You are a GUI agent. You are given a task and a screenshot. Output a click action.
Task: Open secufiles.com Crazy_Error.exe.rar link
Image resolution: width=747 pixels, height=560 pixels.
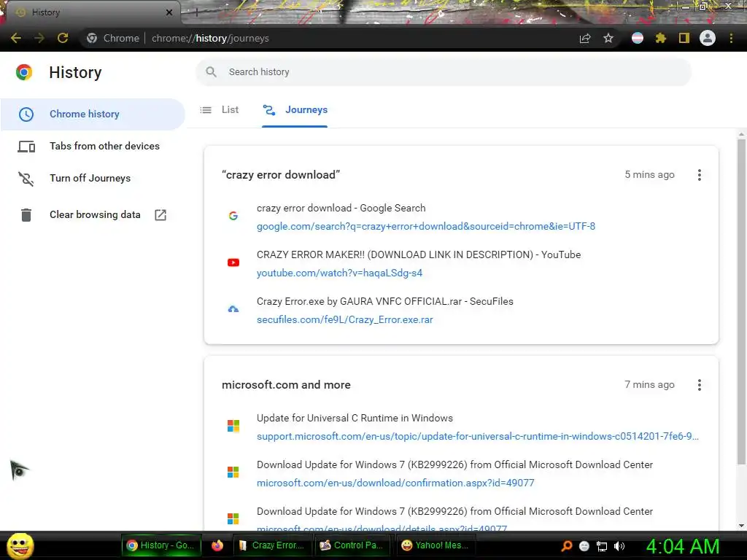coord(345,319)
